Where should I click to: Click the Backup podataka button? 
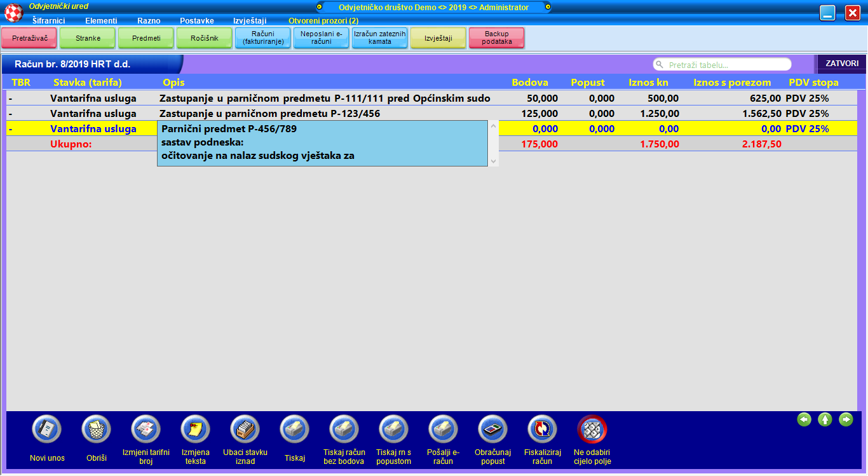pyautogui.click(x=497, y=38)
